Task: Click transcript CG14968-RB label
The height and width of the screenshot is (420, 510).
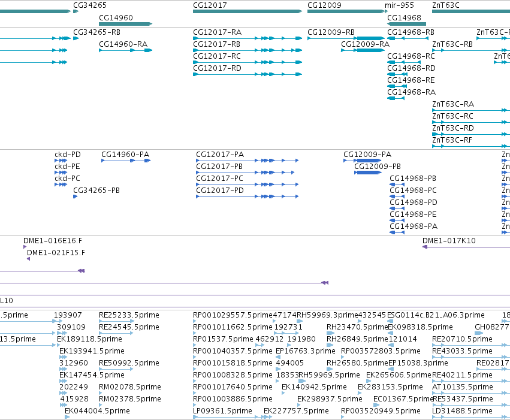Action: [411, 32]
